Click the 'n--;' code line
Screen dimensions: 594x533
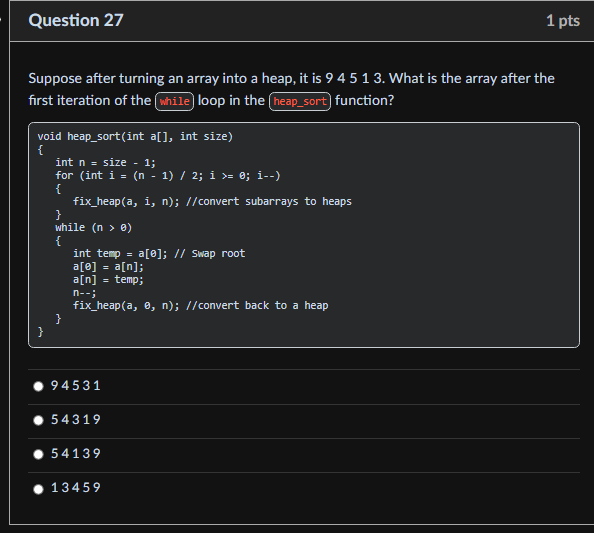(85, 292)
